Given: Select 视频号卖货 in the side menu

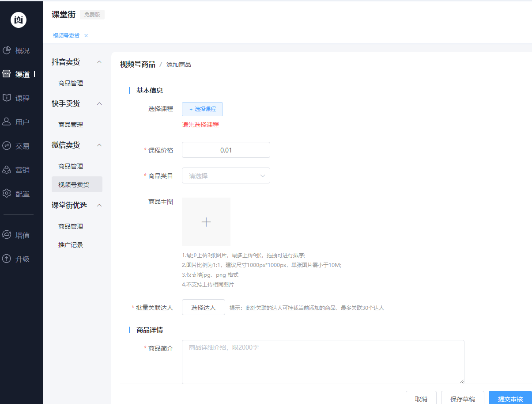Looking at the screenshot, I should 77,185.
